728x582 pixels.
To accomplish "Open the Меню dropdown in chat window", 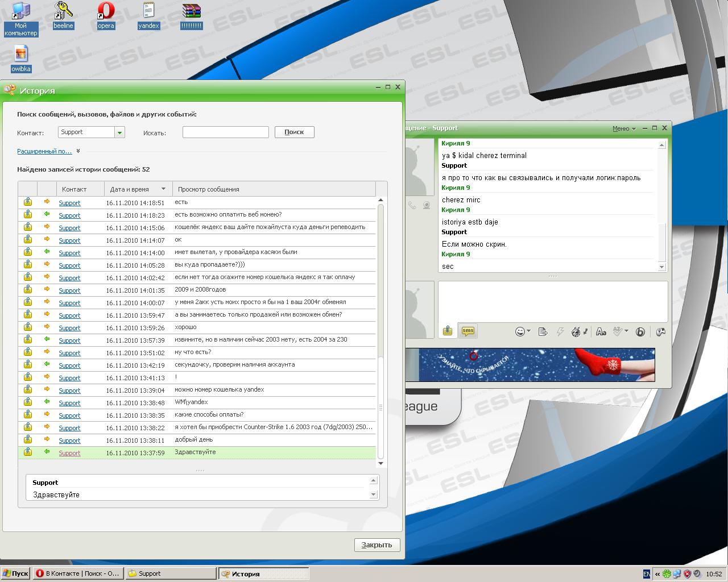I will pyautogui.click(x=623, y=128).
